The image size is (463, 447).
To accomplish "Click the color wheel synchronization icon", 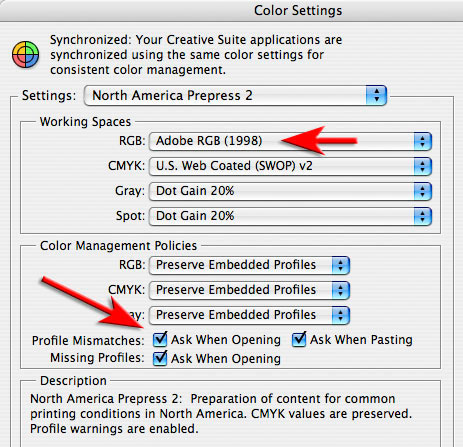I will click(x=26, y=54).
